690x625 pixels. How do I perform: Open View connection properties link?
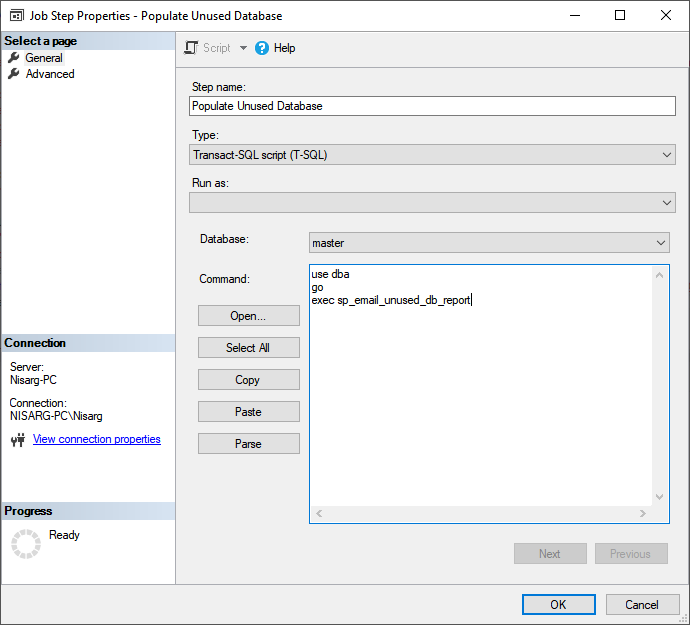[x=97, y=439]
